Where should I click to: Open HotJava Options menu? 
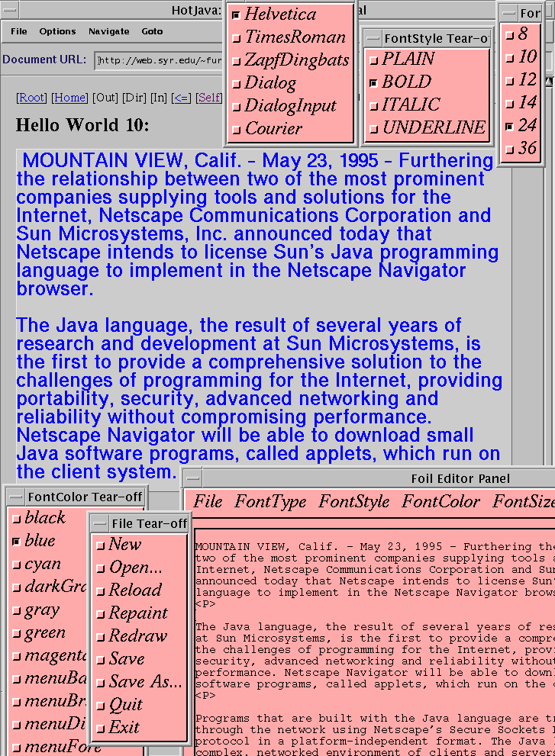57,31
